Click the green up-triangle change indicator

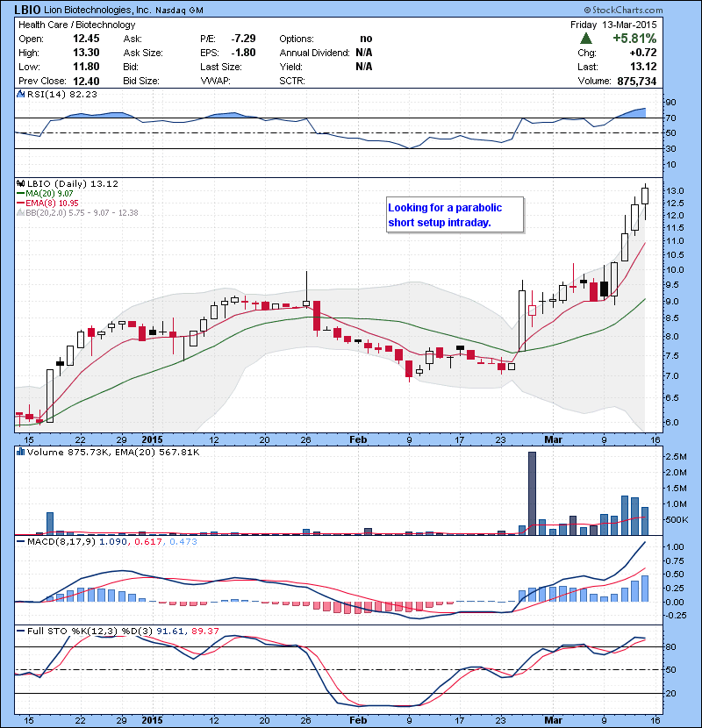[x=586, y=38]
